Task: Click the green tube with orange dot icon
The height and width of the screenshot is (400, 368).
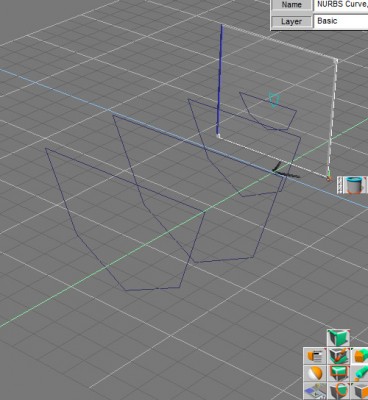Action: click(360, 373)
